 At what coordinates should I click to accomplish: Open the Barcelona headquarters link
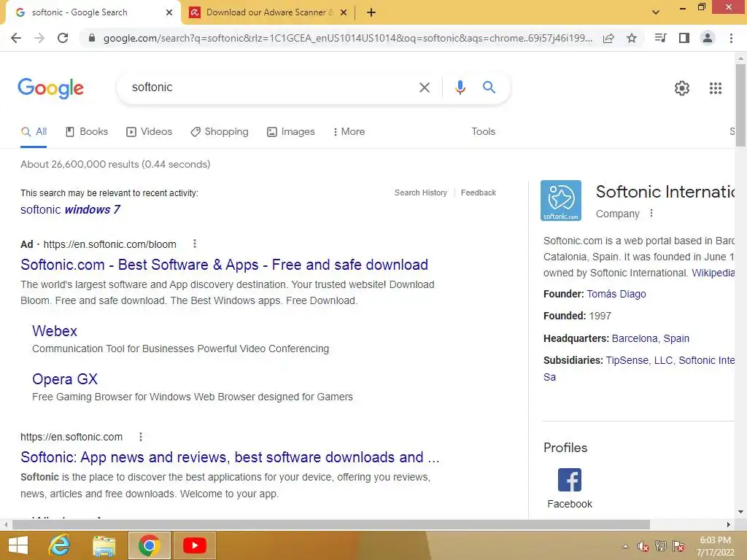636,338
